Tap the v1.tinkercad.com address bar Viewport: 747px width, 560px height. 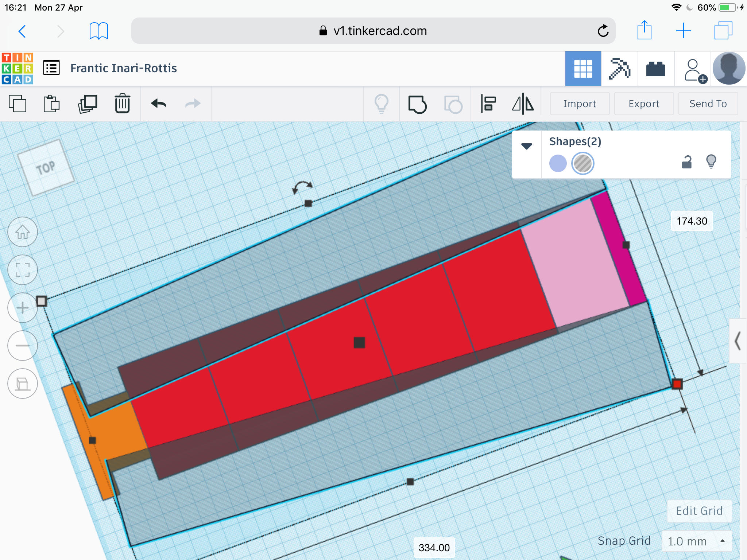pyautogui.click(x=373, y=31)
